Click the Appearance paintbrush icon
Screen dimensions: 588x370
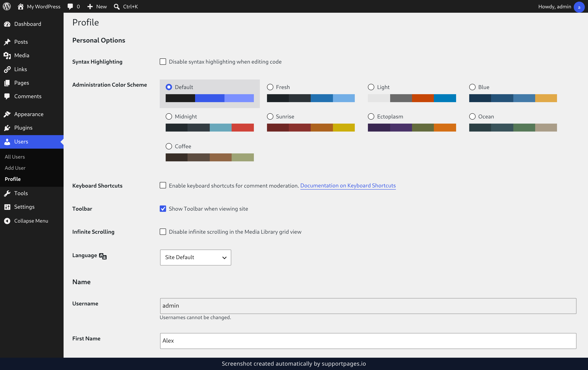pos(7,114)
